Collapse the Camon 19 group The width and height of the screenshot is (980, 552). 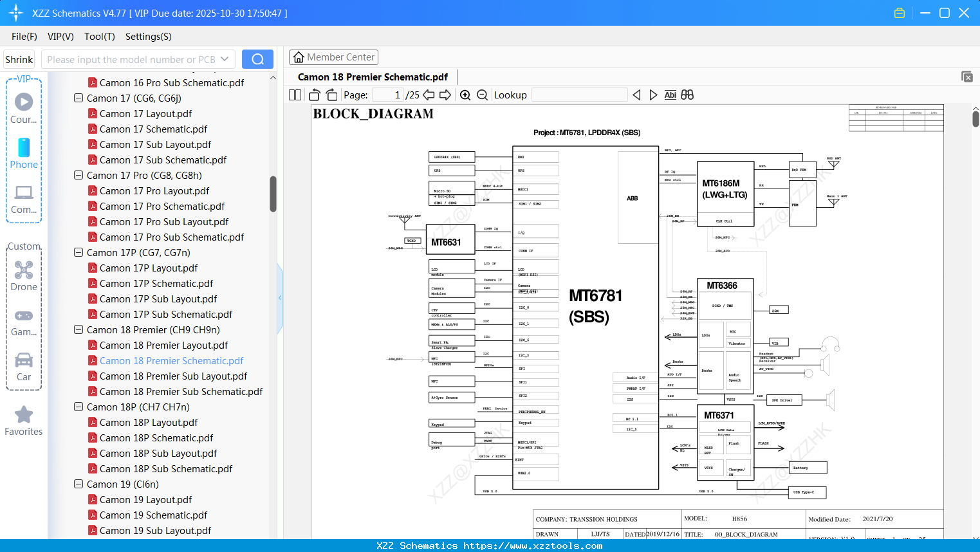[78, 484]
